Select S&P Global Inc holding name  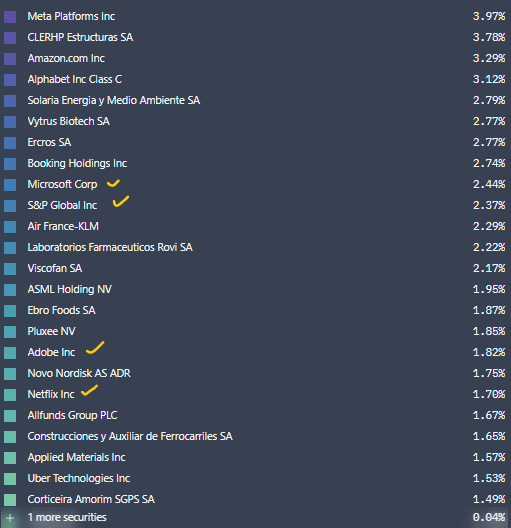tap(62, 205)
